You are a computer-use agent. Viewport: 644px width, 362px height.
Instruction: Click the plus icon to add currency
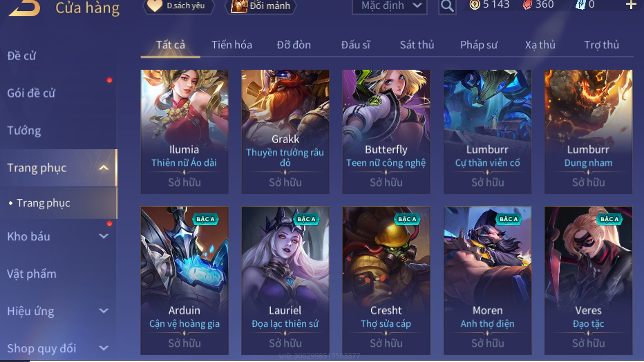point(631,5)
